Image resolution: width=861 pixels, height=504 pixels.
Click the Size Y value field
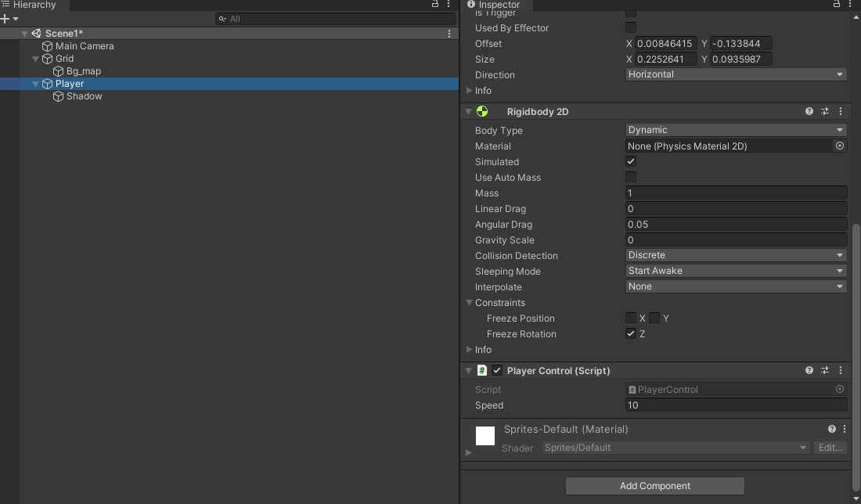click(740, 59)
